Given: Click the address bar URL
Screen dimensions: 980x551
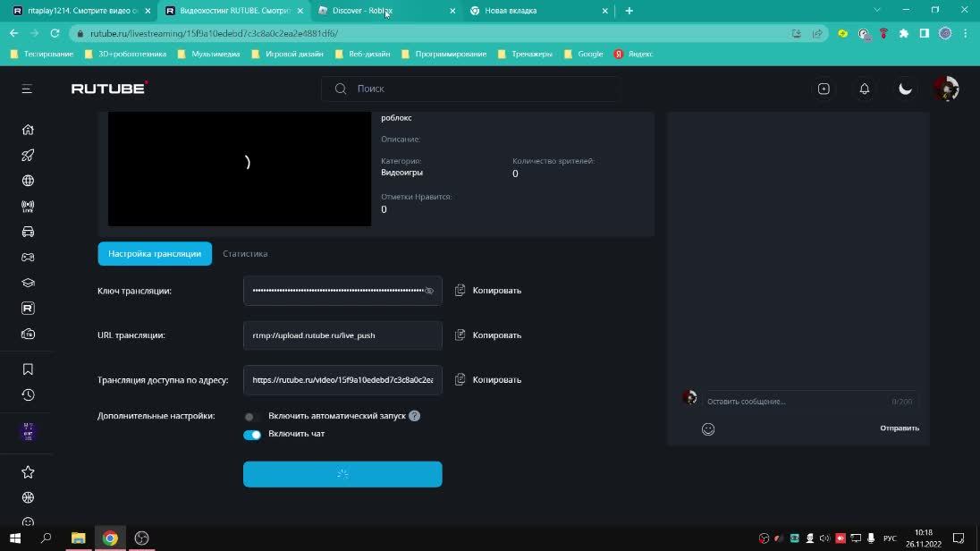Looking at the screenshot, I should tap(214, 34).
